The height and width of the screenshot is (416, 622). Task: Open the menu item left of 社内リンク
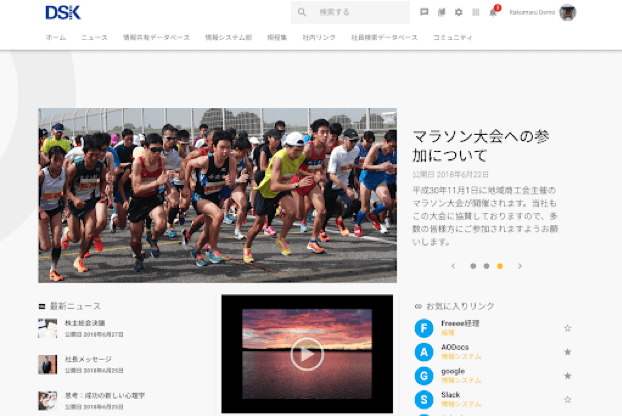pos(277,37)
